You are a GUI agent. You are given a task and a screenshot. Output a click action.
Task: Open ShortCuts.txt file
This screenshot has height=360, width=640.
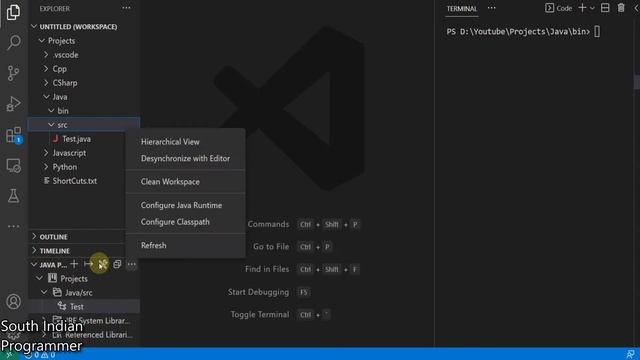pos(75,181)
